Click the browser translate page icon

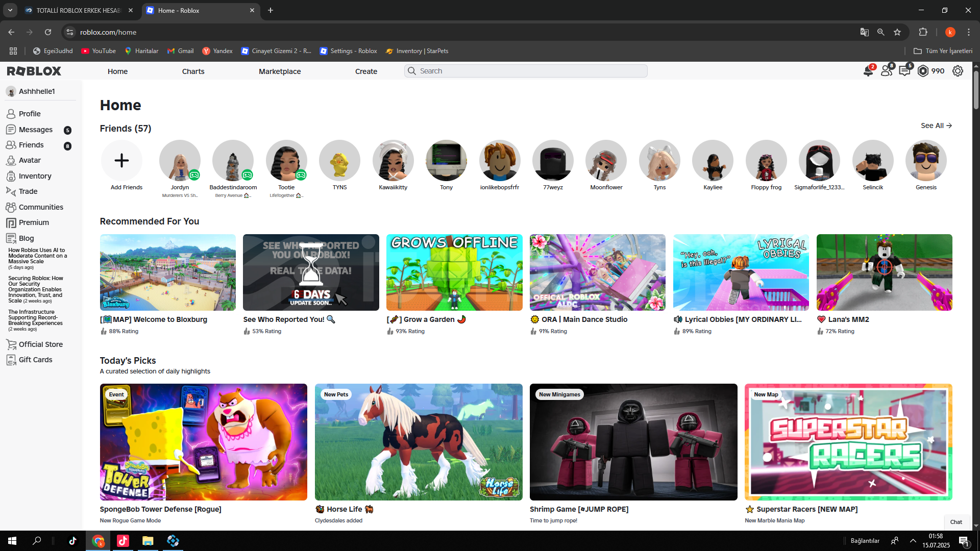click(864, 32)
